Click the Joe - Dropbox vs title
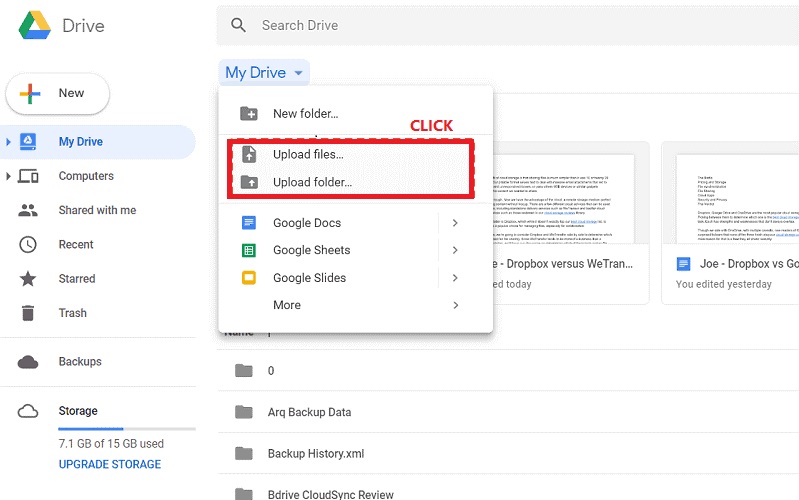This screenshot has width=799, height=500. coord(749,264)
